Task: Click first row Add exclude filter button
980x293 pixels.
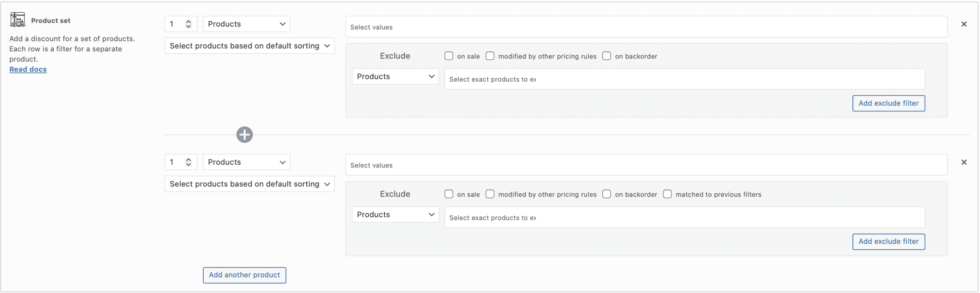Action: (888, 103)
